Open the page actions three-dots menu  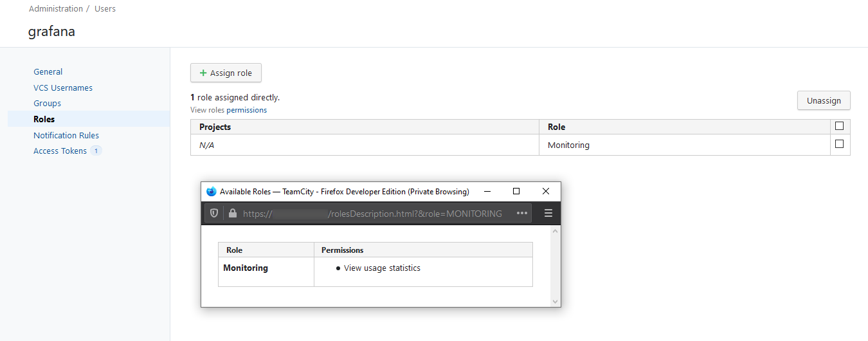pyautogui.click(x=521, y=214)
